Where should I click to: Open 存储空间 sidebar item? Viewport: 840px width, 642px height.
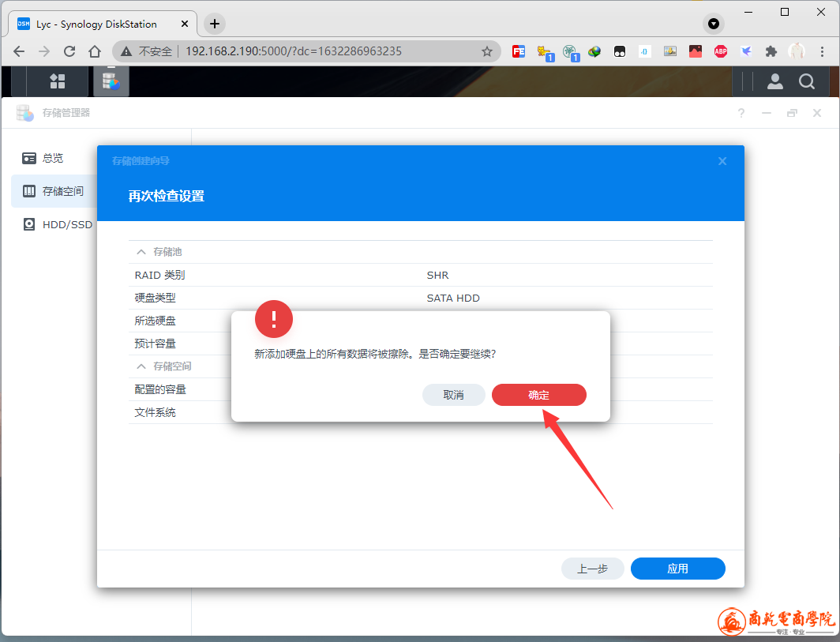point(62,191)
